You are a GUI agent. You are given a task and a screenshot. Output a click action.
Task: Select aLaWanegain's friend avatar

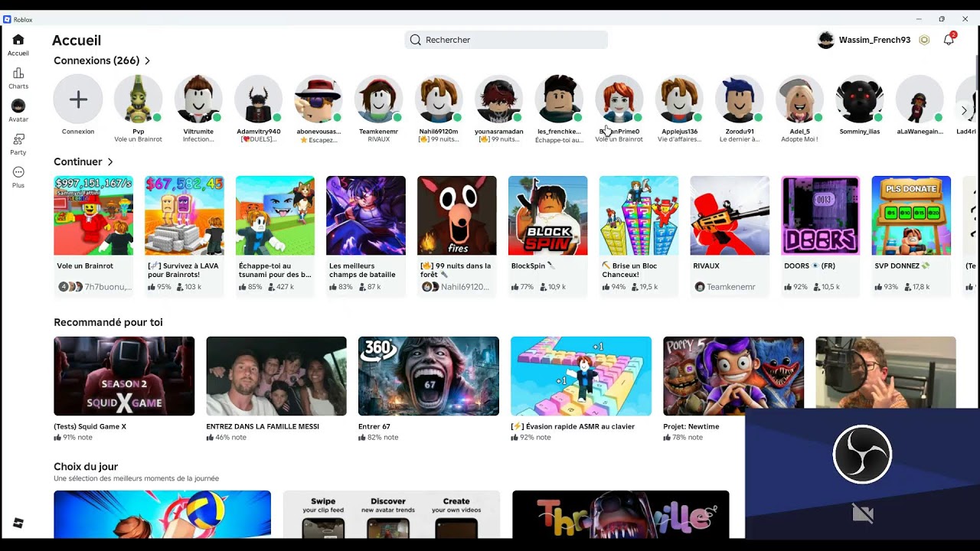coord(920,99)
